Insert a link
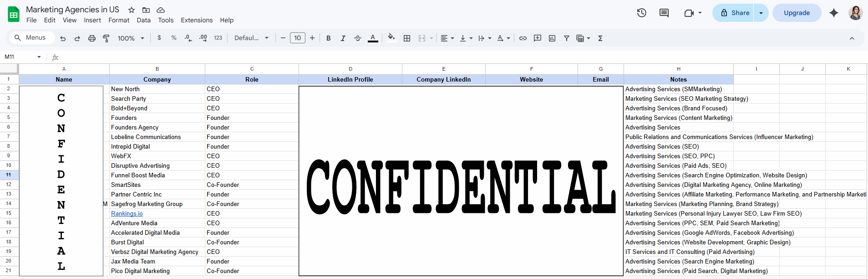The height and width of the screenshot is (279, 868). pyautogui.click(x=523, y=38)
